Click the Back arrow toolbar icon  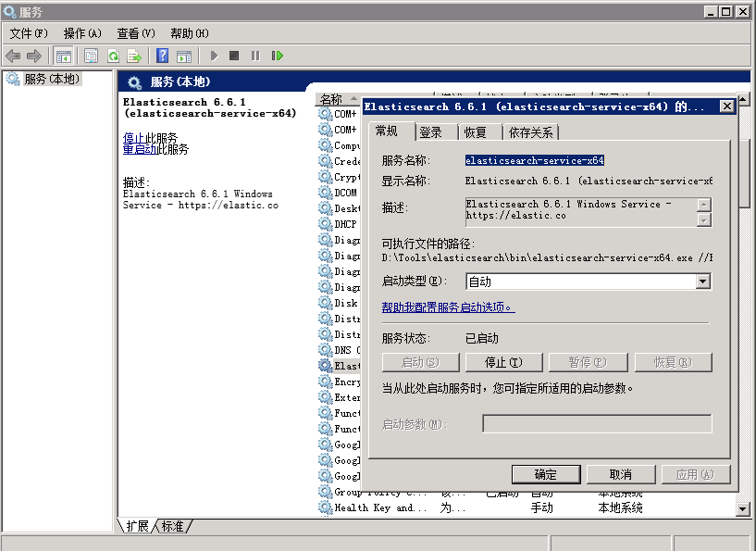13,56
